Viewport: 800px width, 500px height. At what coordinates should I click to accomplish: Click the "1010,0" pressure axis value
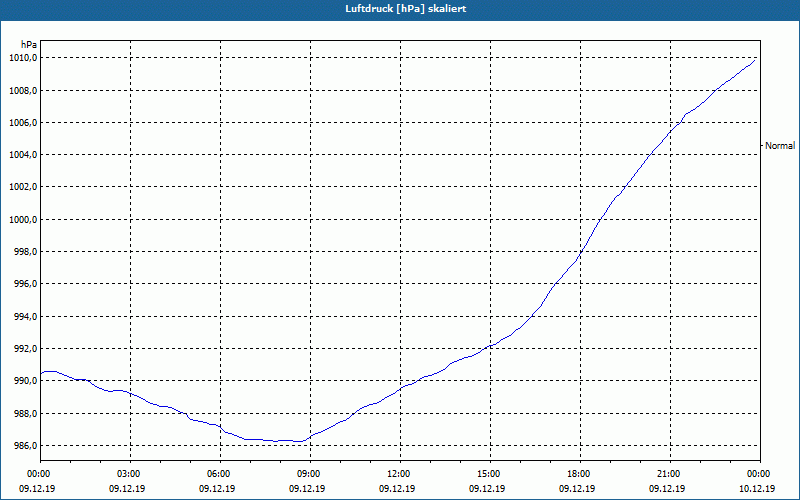coord(23,58)
